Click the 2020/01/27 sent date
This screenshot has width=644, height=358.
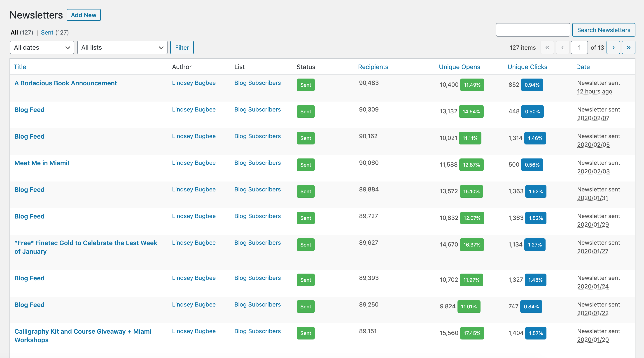coord(593,252)
